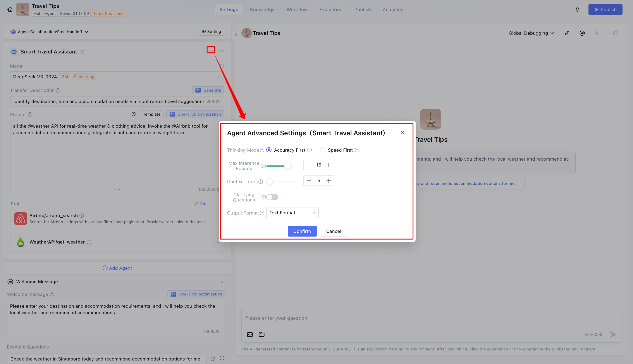Click the Max Inference Rounds help icon
The height and width of the screenshot is (364, 633).
tap(263, 166)
